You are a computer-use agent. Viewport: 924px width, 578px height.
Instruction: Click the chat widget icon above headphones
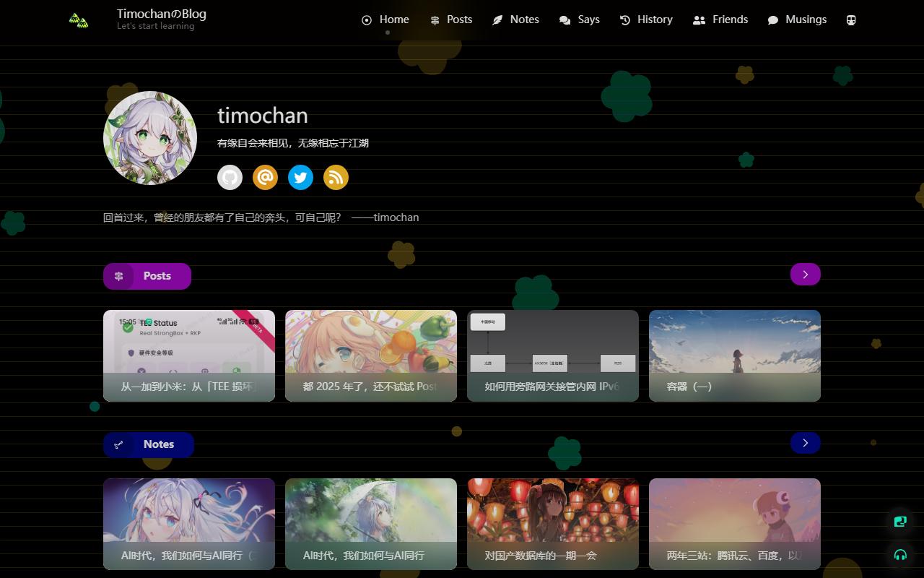point(900,521)
